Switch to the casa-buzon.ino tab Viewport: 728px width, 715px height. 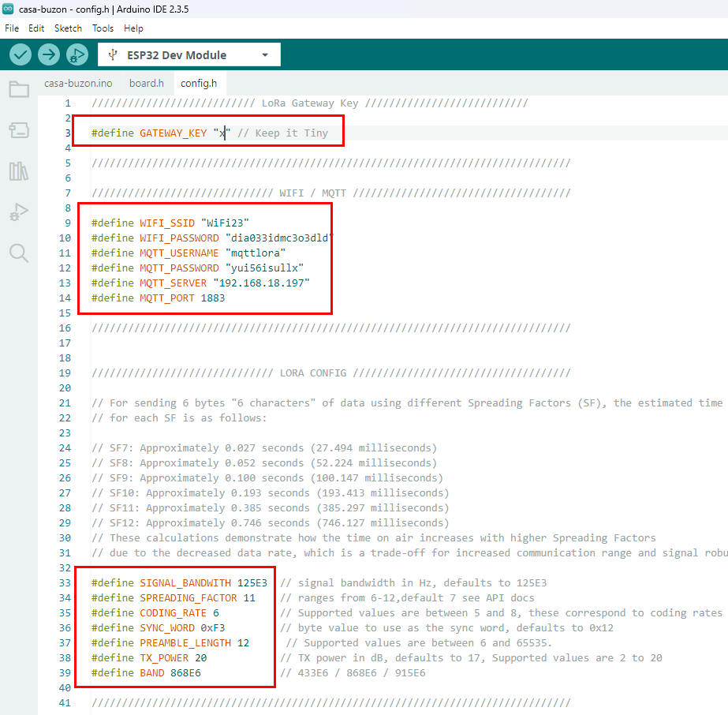pyautogui.click(x=78, y=83)
